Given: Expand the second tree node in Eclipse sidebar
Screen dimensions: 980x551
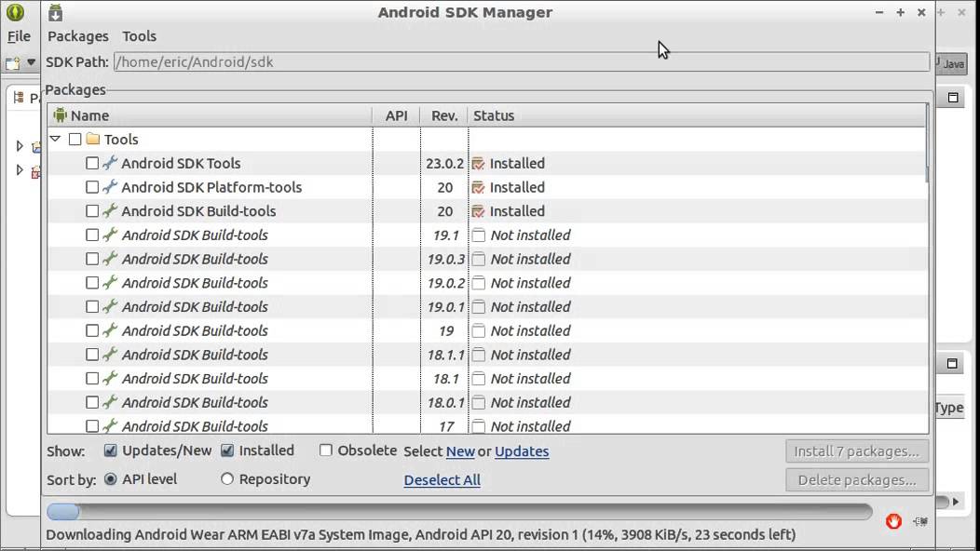Looking at the screenshot, I should click(x=20, y=170).
